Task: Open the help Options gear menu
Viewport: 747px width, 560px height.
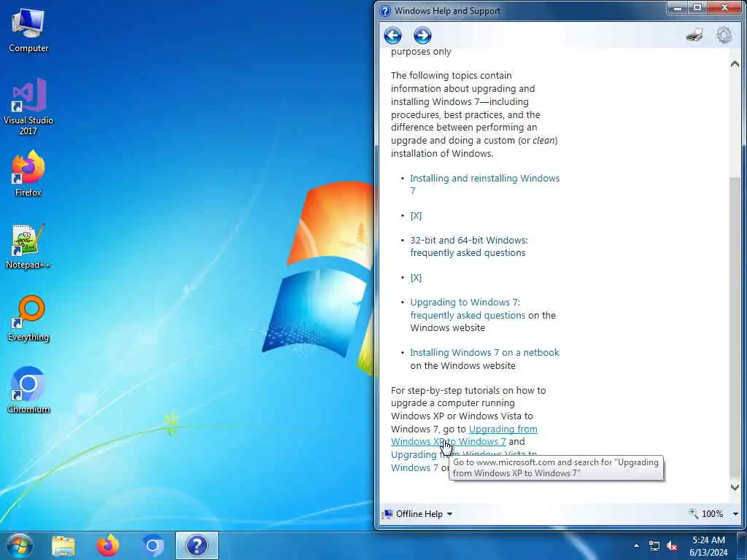Action: (x=724, y=35)
